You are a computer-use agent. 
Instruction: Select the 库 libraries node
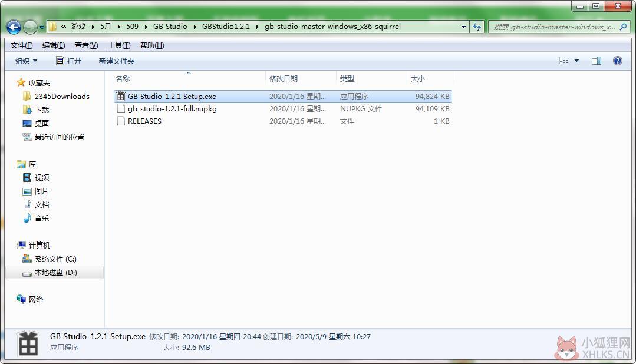(x=27, y=164)
